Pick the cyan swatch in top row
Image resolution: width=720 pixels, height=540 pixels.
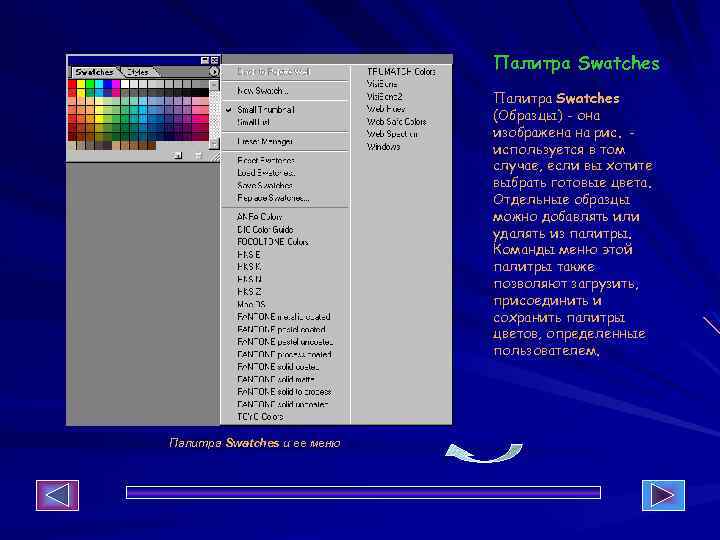(98, 84)
